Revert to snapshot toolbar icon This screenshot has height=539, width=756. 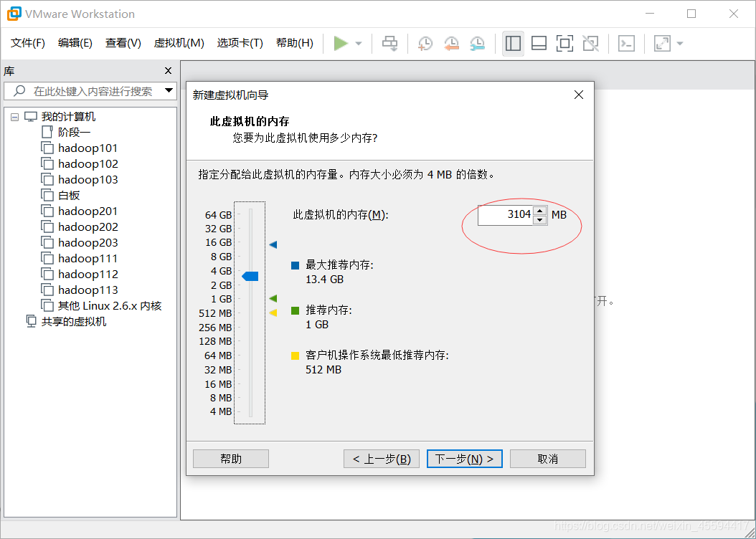click(451, 43)
